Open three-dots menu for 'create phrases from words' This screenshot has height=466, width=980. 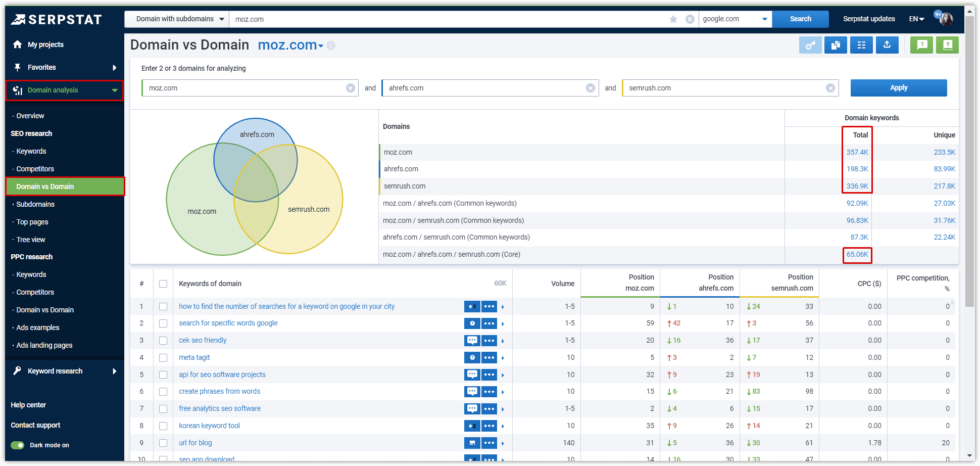coord(489,392)
